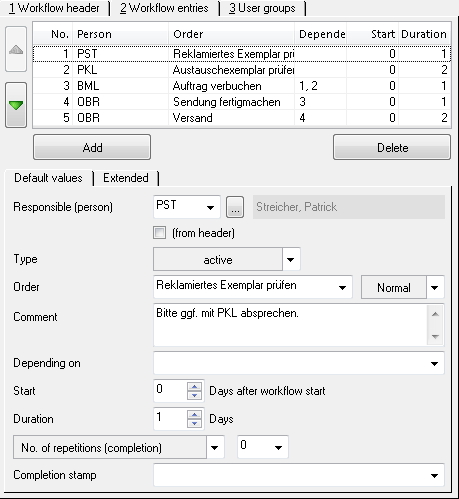
Task: Open the Extended tab
Action: (x=126, y=178)
